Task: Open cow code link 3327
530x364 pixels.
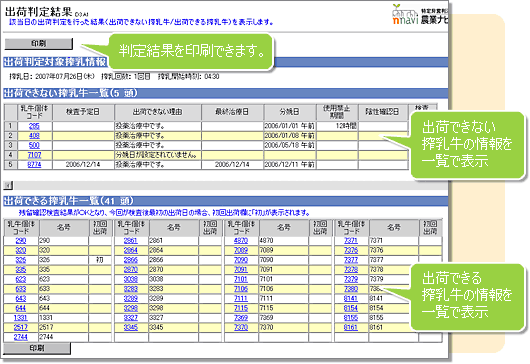Action: click(x=130, y=318)
